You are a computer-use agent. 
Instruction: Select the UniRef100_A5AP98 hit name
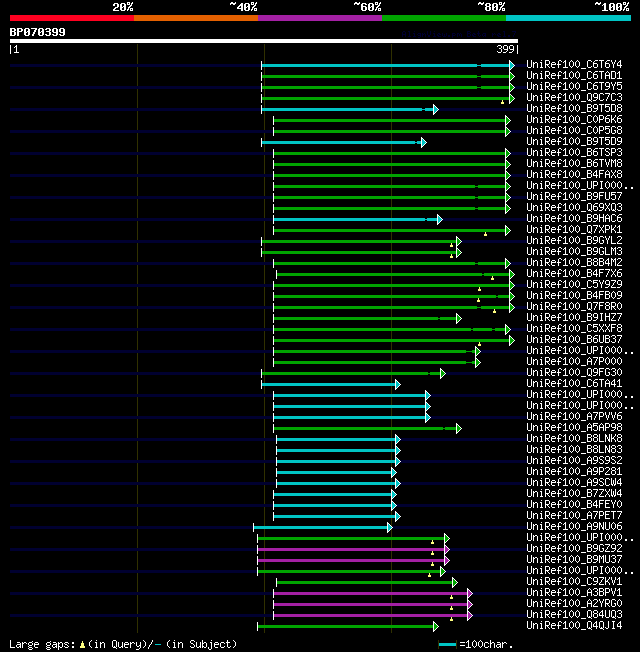point(574,427)
